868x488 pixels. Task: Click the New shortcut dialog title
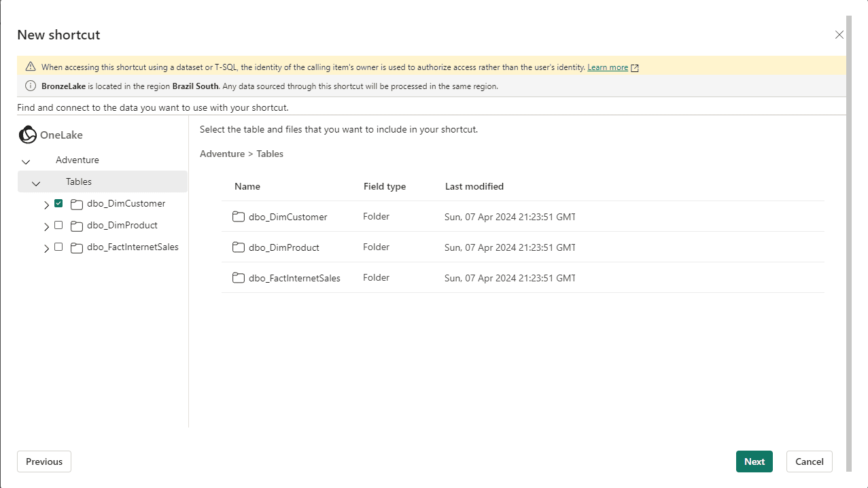pyautogui.click(x=58, y=35)
